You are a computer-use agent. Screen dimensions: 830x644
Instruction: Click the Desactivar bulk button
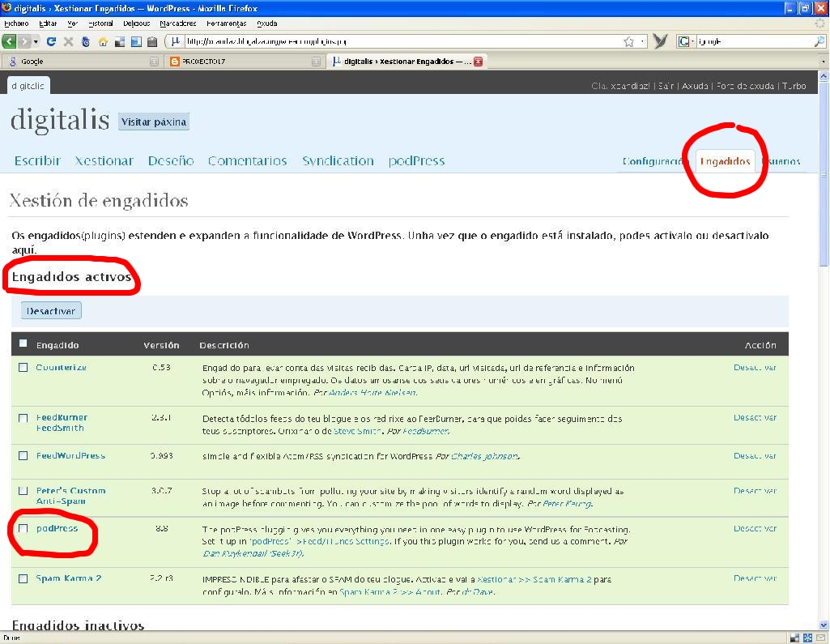point(51,311)
